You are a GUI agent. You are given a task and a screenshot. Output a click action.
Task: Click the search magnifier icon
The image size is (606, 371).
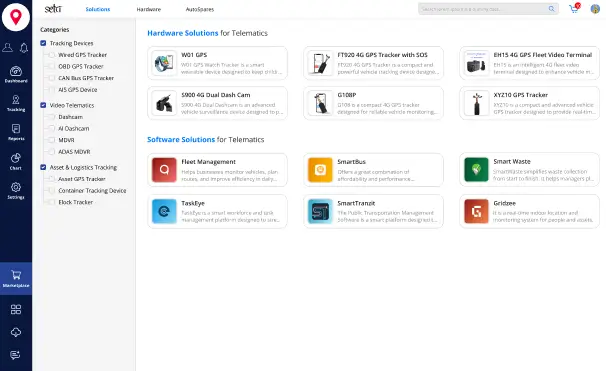click(x=552, y=9)
